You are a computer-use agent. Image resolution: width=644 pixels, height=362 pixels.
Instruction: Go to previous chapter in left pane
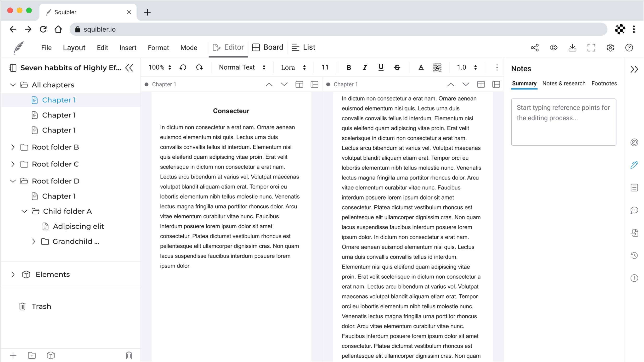click(x=269, y=84)
